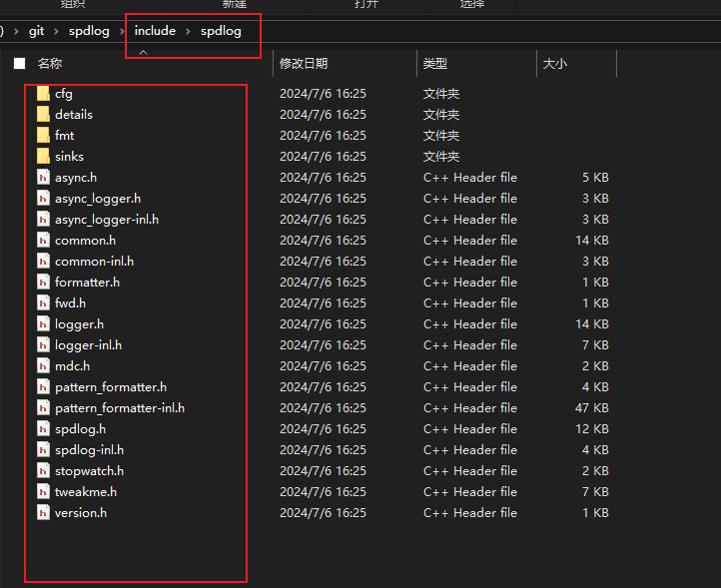Screen dimensions: 721x588
Task: Click the pattern_formatter-inl.h file icon
Action: tap(43, 407)
